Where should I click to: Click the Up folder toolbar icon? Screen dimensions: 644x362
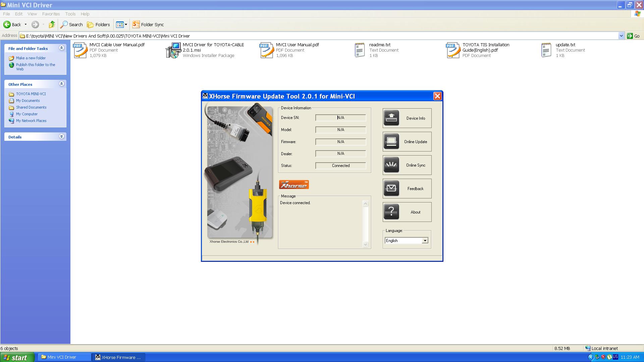tap(52, 24)
